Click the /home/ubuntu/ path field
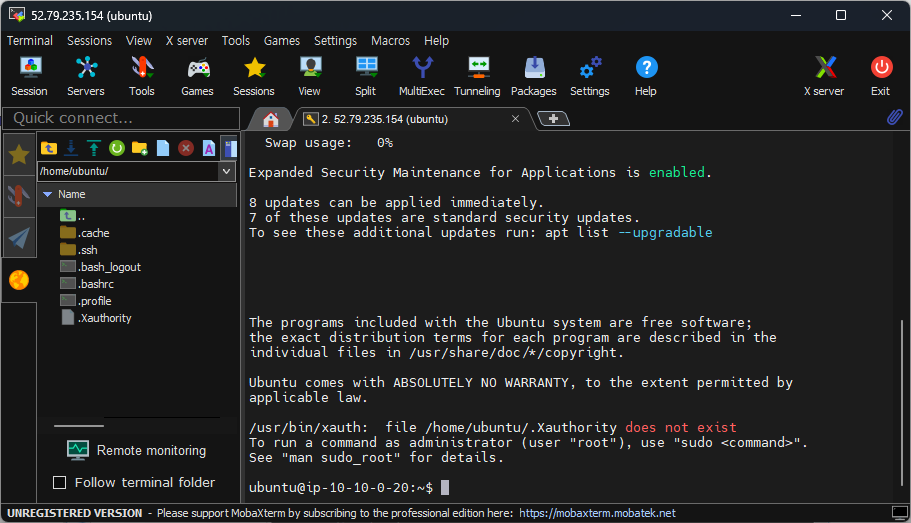 [128, 171]
